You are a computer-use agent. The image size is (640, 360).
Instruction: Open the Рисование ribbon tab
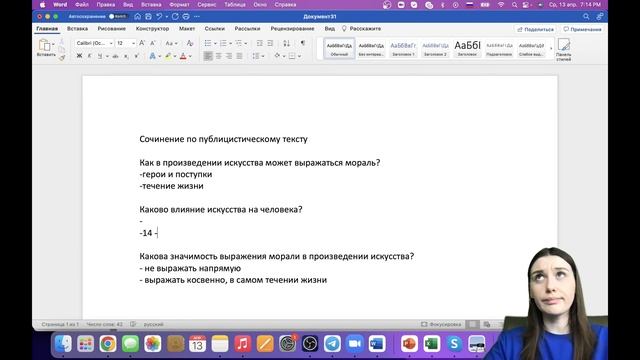[x=111, y=29]
